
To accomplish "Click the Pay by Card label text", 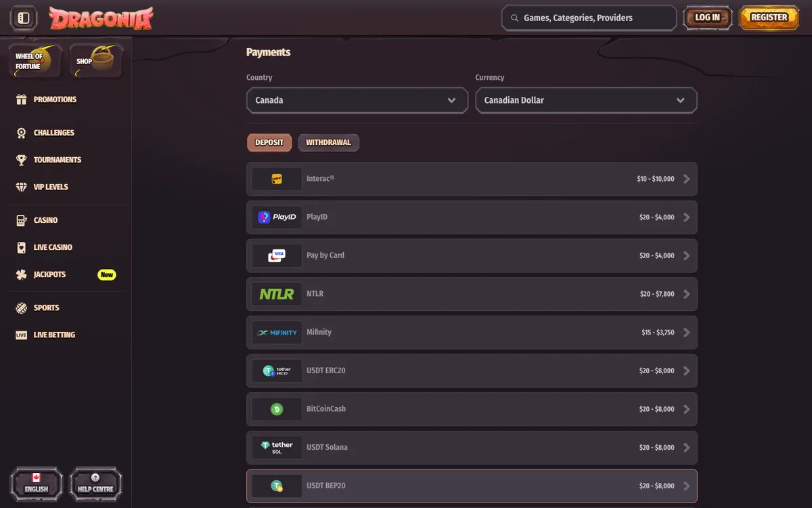I will point(325,255).
